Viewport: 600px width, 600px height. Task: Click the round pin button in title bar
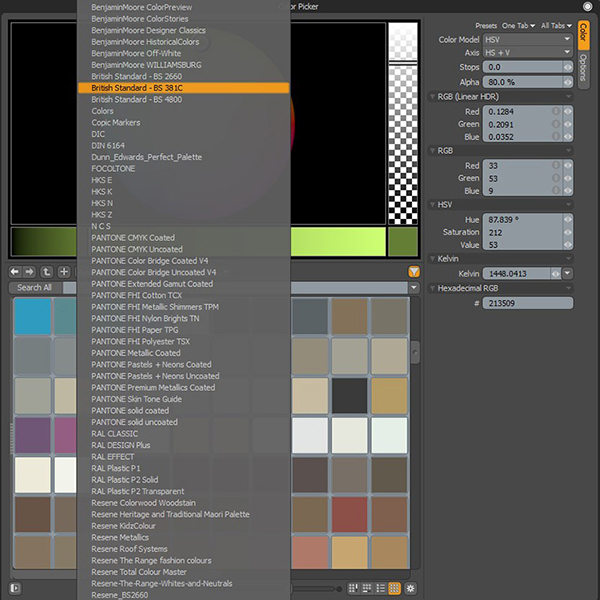click(x=587, y=6)
